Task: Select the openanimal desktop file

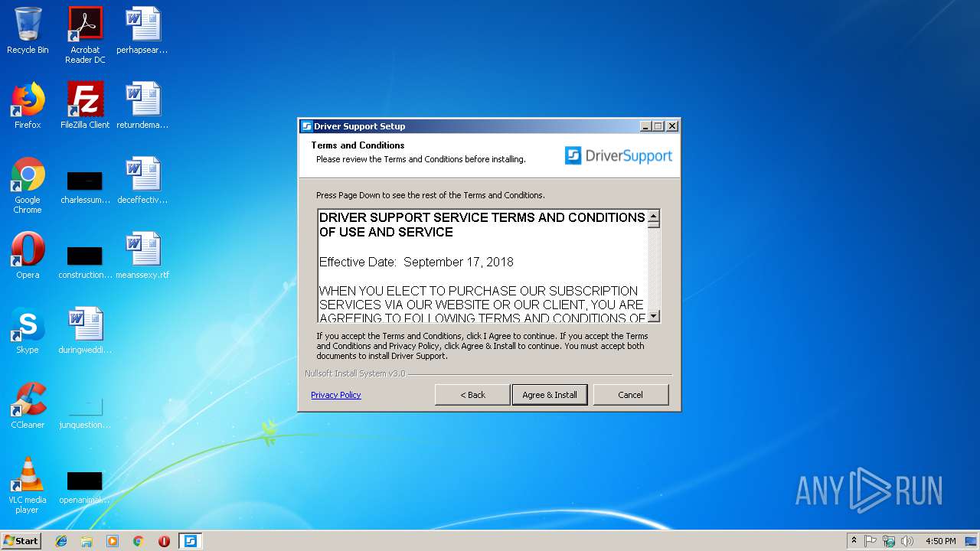Action: pos(85,487)
